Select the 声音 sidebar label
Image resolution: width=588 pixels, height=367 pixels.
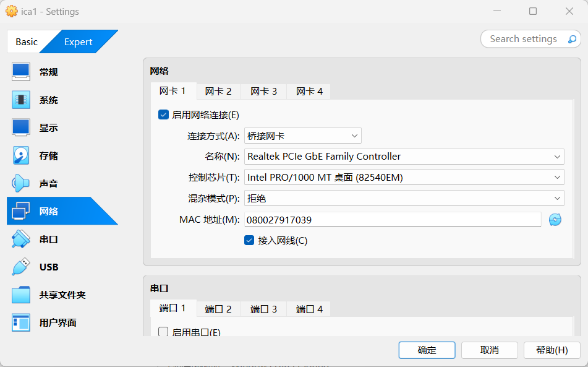pos(49,183)
